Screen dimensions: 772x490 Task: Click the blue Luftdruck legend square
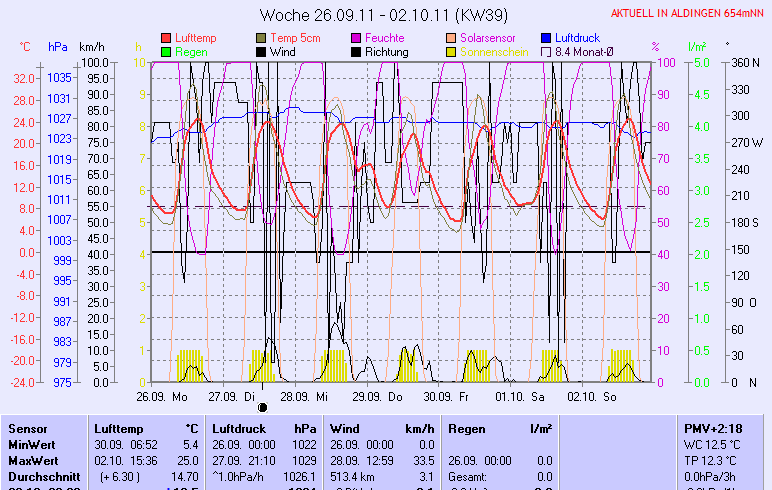click(x=546, y=38)
